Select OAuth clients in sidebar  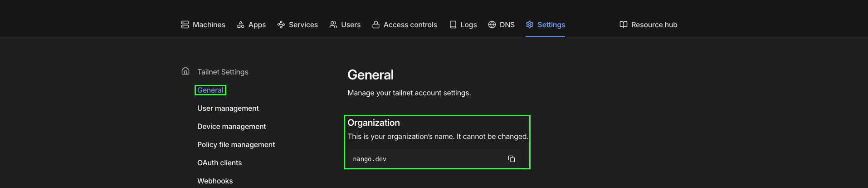point(219,163)
